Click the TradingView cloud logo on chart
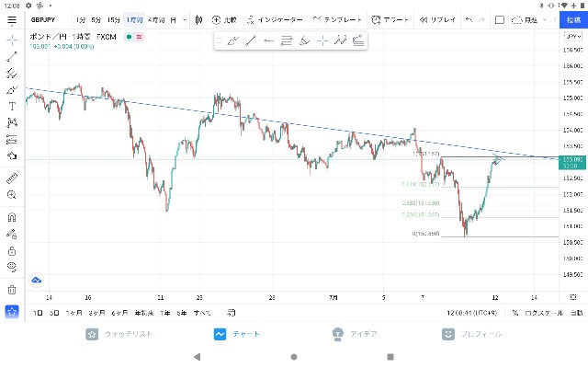This screenshot has height=368, width=588. tap(37, 280)
